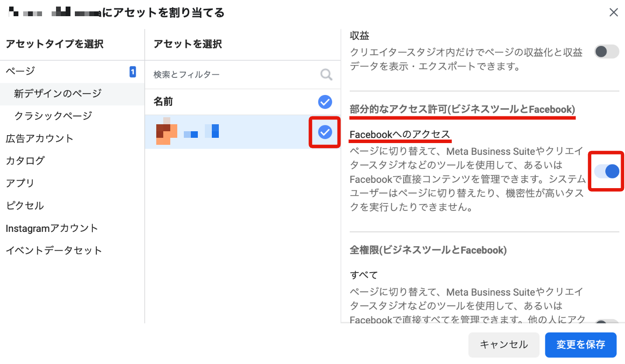Open 新デザインのページ sub-item
Screen dimensions: 625x364
72,94
